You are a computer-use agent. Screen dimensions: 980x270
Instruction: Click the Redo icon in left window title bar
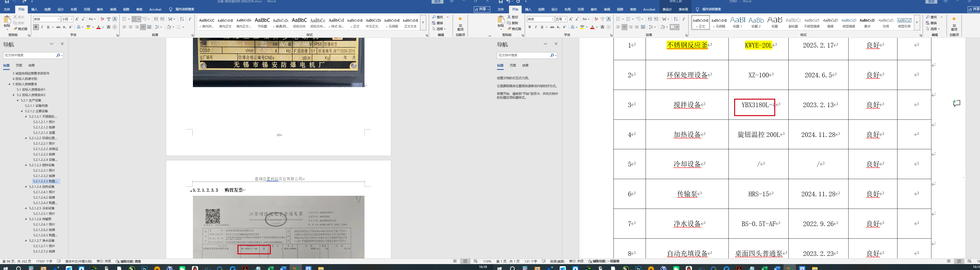click(x=24, y=2)
